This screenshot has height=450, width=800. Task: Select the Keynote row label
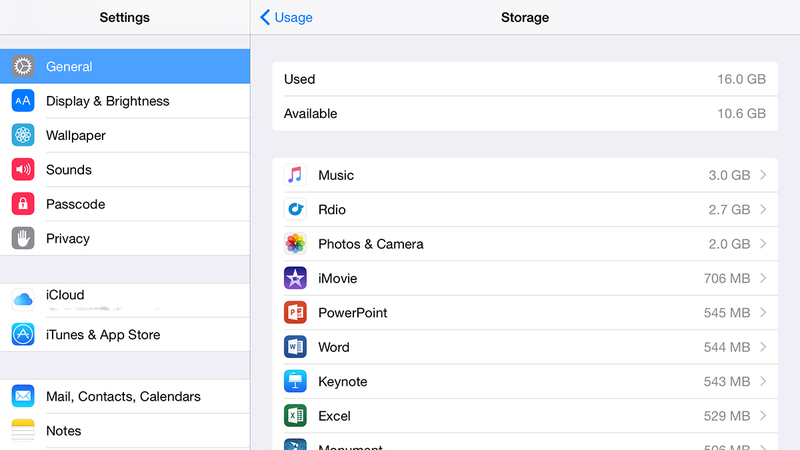342,382
